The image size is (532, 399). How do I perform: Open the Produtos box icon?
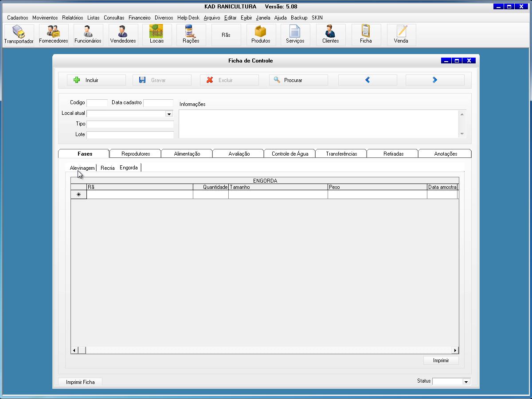(x=261, y=35)
